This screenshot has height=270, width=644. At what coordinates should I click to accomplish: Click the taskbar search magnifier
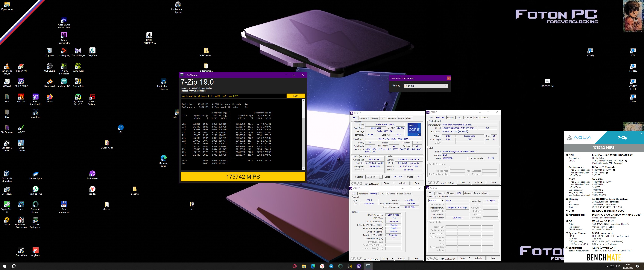tap(13, 266)
